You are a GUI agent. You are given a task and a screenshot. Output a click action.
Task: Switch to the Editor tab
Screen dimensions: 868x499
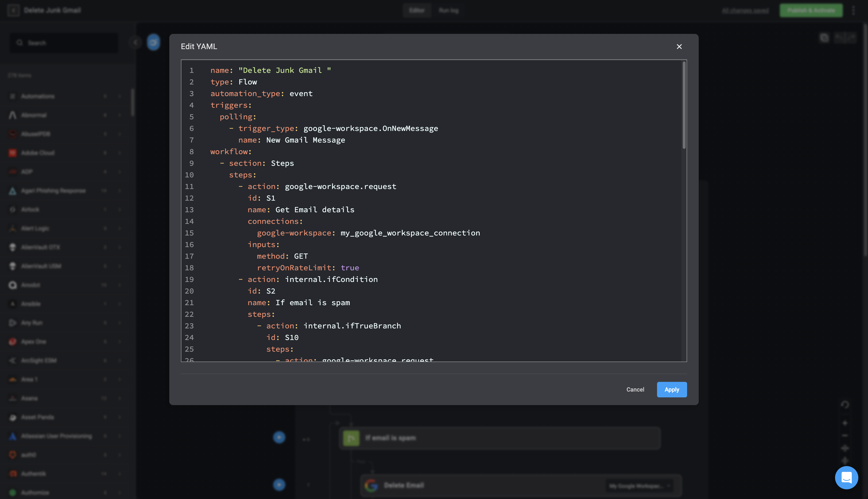click(x=417, y=10)
